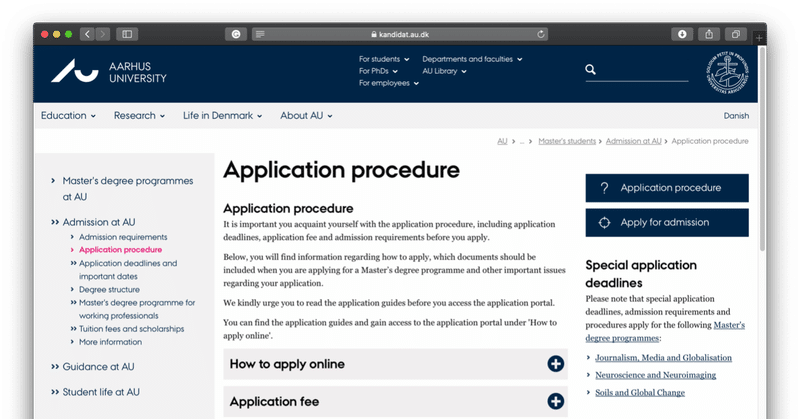Viewport: 800px width, 419px height.
Task: Click the ellipsis breadcrumb item
Action: pos(522,141)
